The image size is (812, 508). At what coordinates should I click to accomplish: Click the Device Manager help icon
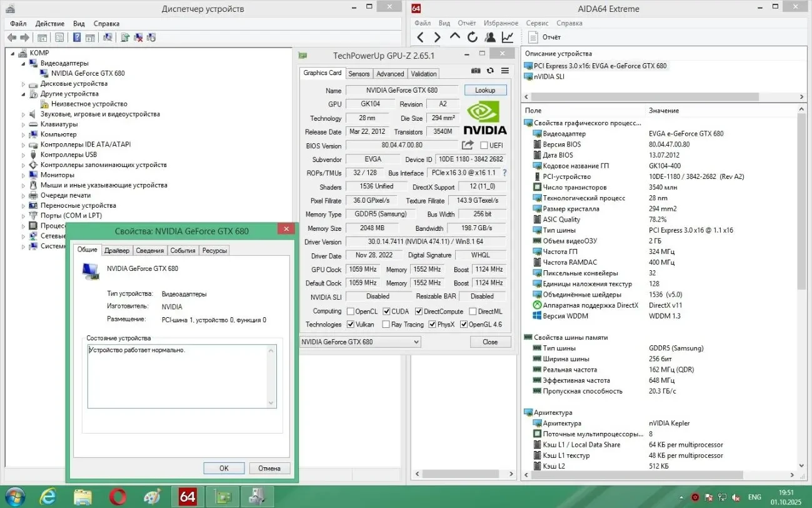[x=76, y=38]
